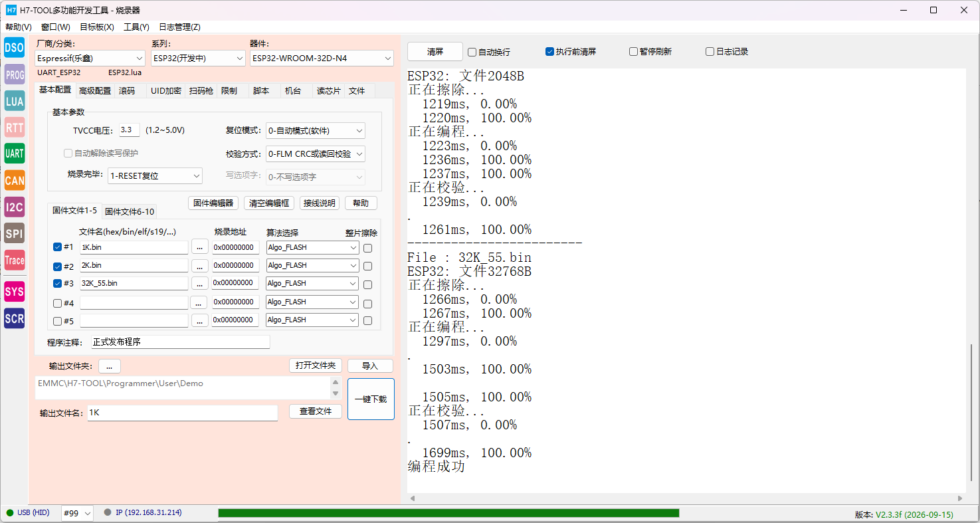Click the 一键下载 button
The width and height of the screenshot is (980, 523).
371,399
